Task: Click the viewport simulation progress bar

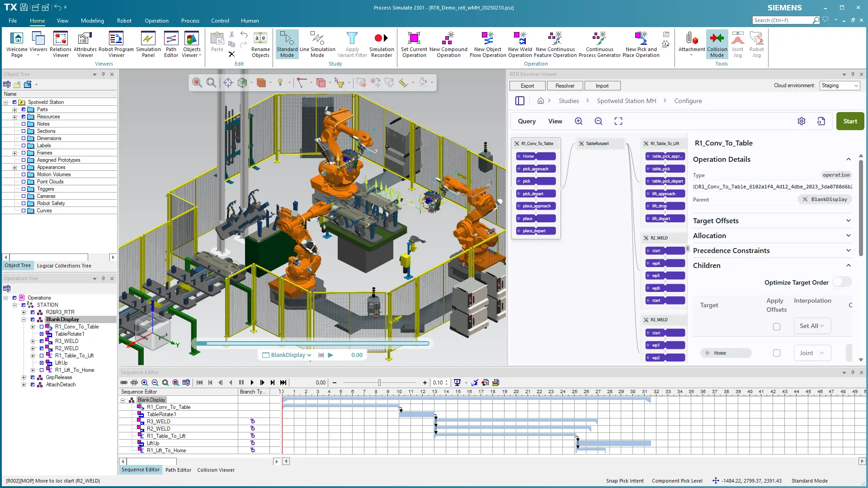Action: (312, 343)
